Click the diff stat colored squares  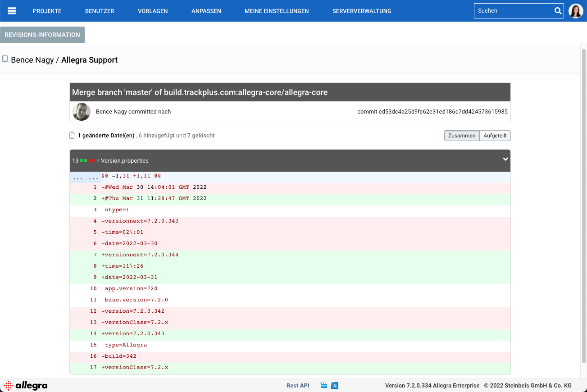90,160
